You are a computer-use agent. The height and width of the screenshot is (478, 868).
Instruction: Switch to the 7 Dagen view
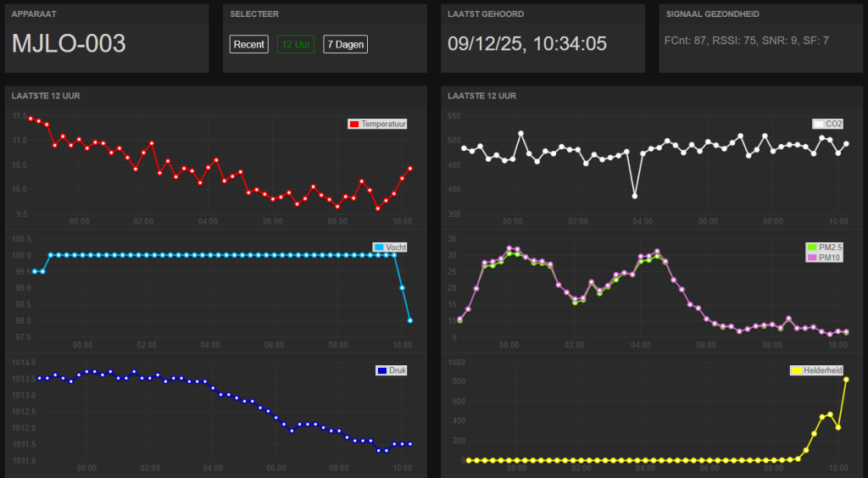[x=345, y=44]
